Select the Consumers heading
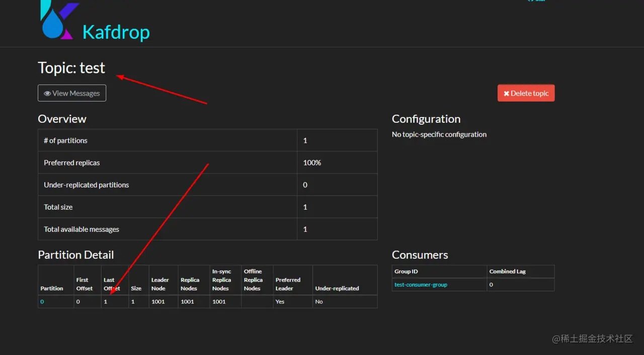 pos(420,255)
